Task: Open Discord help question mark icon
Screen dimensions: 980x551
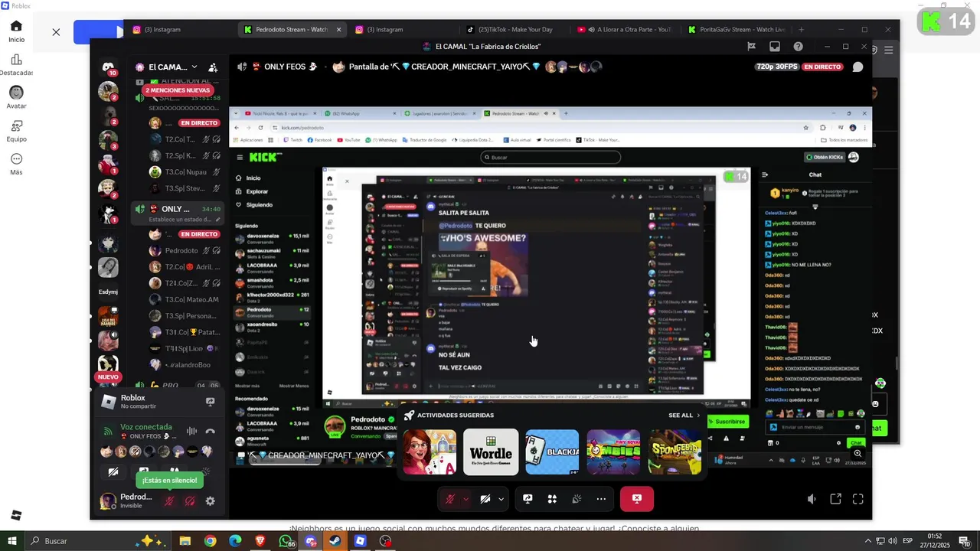Action: point(799,47)
